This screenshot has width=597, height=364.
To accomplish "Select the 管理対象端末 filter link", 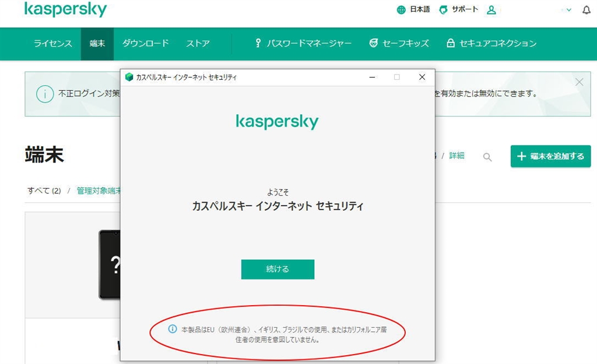I will point(98,190).
